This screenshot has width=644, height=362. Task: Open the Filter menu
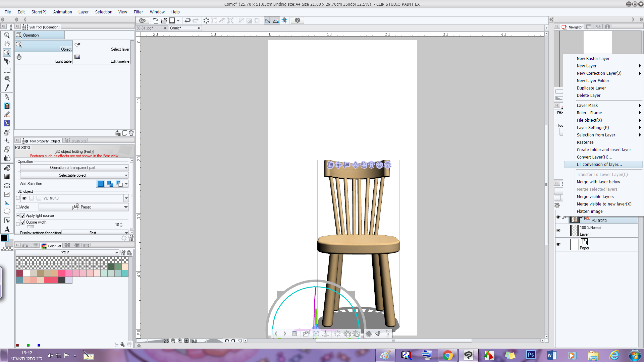click(138, 12)
